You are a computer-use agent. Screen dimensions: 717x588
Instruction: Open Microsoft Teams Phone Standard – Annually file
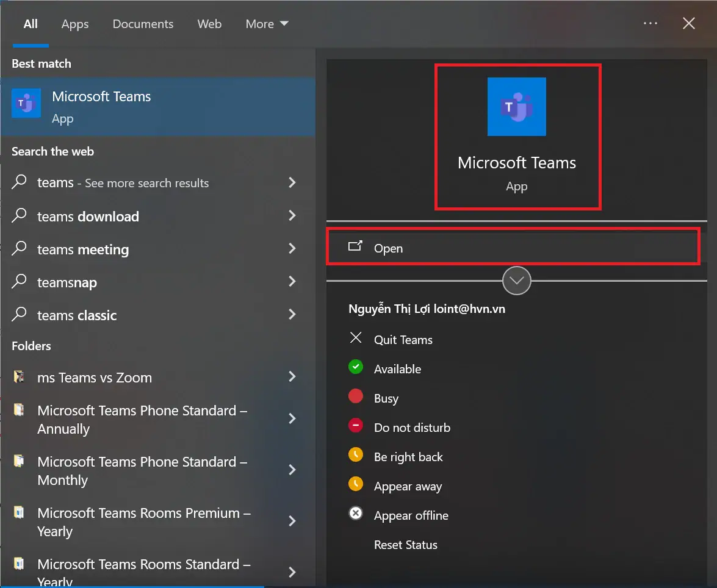tap(142, 420)
